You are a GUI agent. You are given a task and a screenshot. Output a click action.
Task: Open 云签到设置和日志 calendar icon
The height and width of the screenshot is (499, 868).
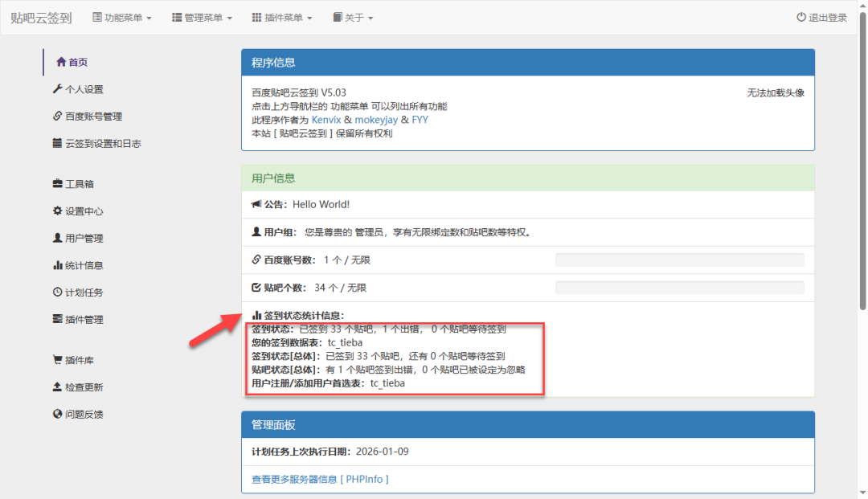[x=57, y=143]
